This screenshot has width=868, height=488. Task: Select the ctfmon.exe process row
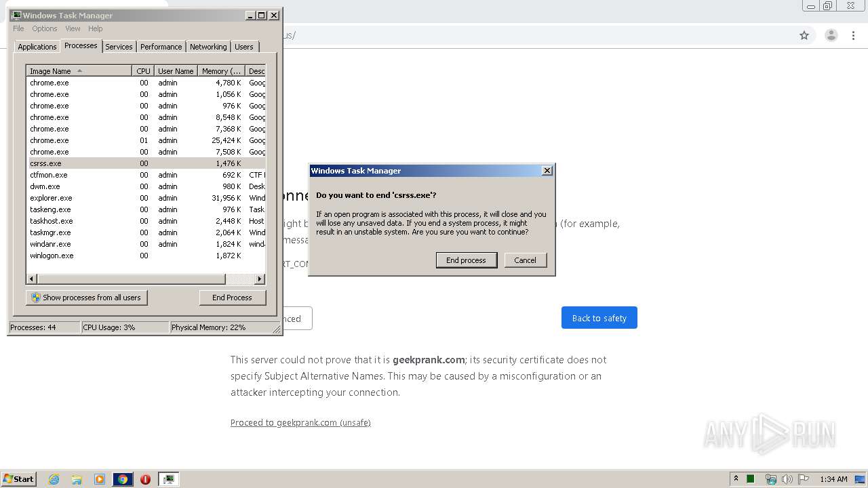[x=146, y=175]
